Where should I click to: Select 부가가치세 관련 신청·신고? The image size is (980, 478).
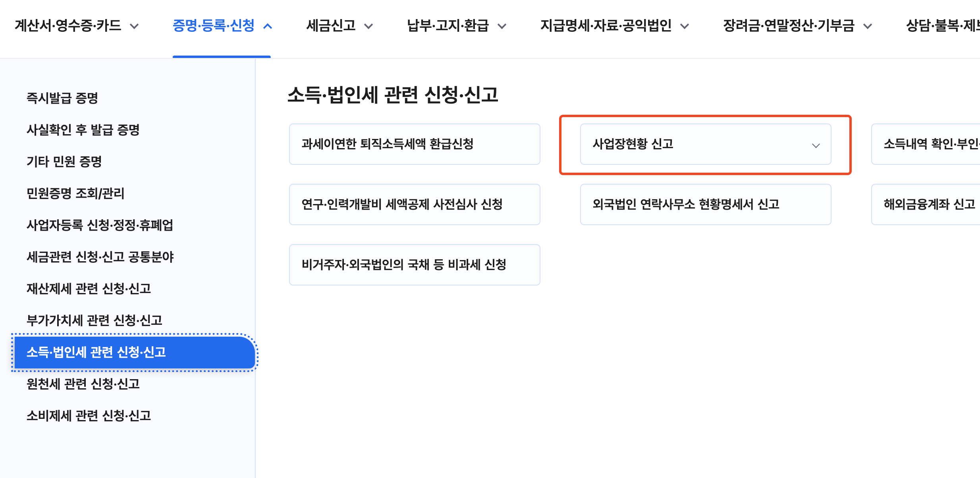point(95,320)
